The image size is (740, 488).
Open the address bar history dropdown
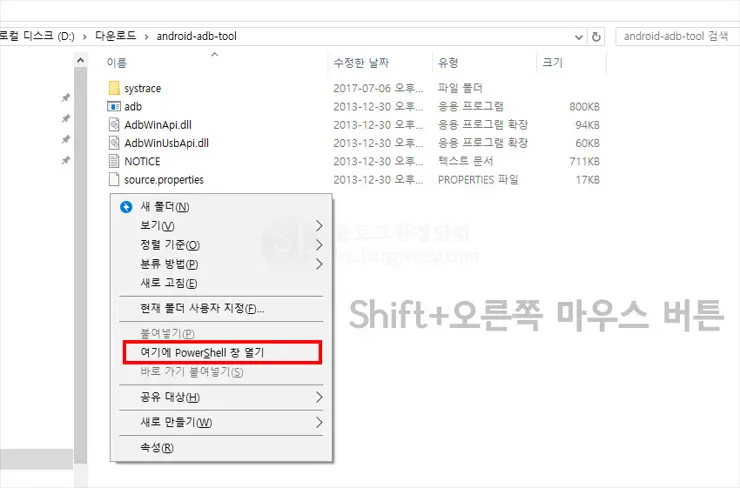point(579,37)
